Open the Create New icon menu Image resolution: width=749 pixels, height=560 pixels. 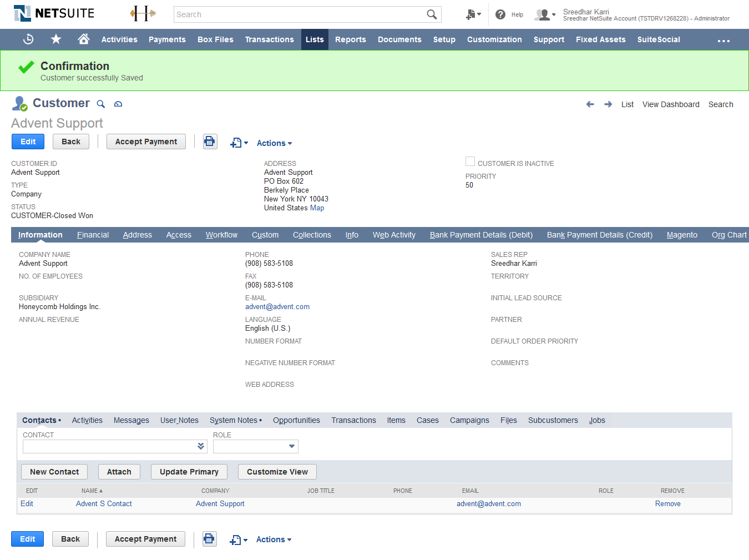(473, 14)
